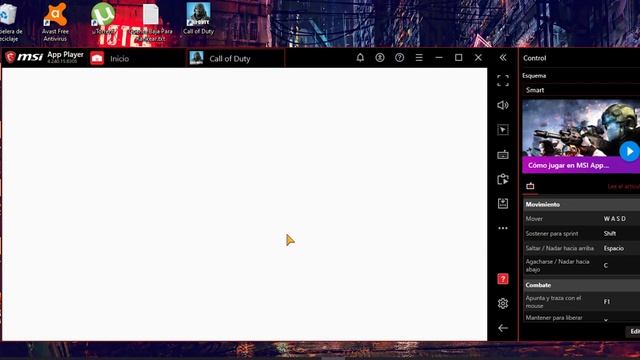The width and height of the screenshot is (640, 360).
Task: Close the MSI App Player window
Action: click(478, 58)
